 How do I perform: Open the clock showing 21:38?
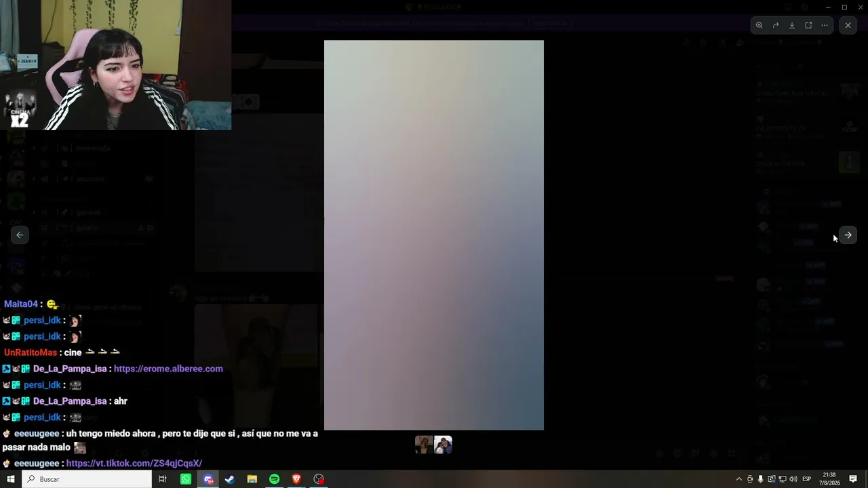(829, 479)
